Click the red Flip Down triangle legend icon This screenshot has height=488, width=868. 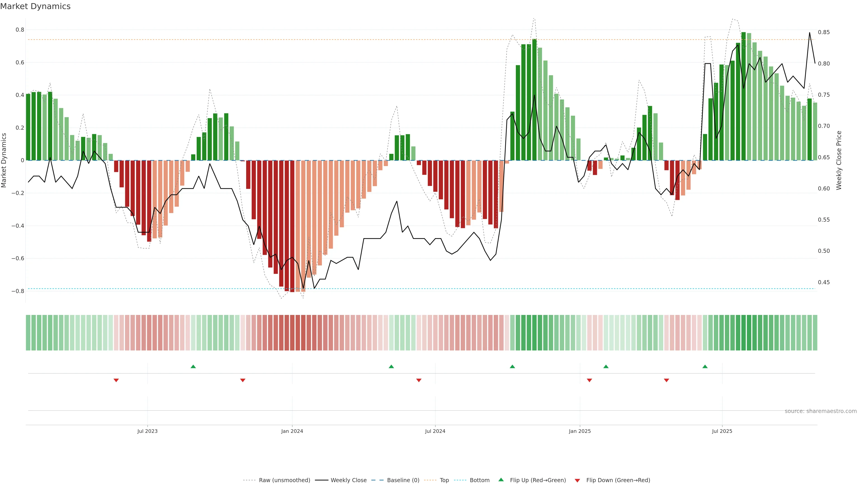[577, 480]
